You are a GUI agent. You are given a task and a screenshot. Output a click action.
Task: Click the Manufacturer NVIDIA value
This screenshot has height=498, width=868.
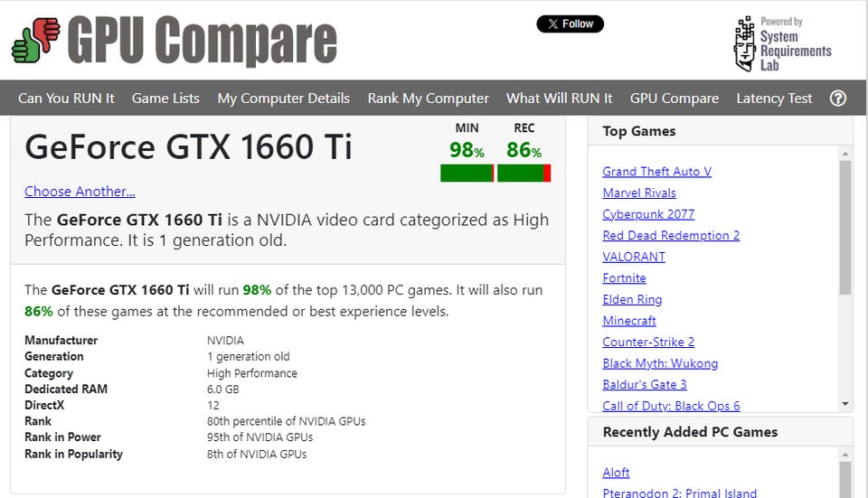coord(225,341)
